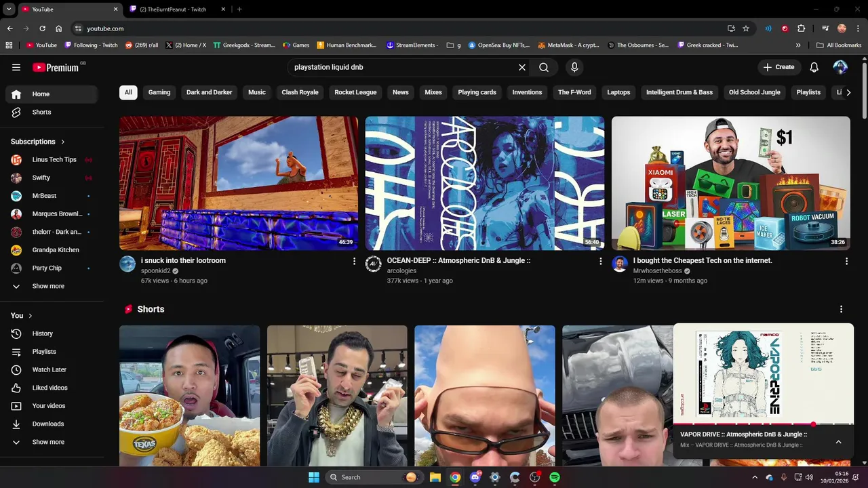868x488 pixels.
Task: Show hidden system tray icons
Action: [x=755, y=477]
